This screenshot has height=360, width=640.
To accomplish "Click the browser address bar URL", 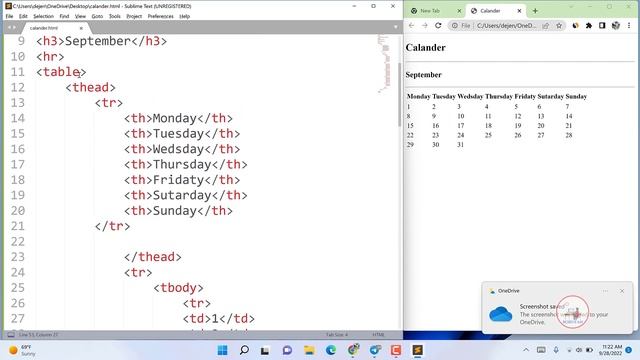I will 506,25.
